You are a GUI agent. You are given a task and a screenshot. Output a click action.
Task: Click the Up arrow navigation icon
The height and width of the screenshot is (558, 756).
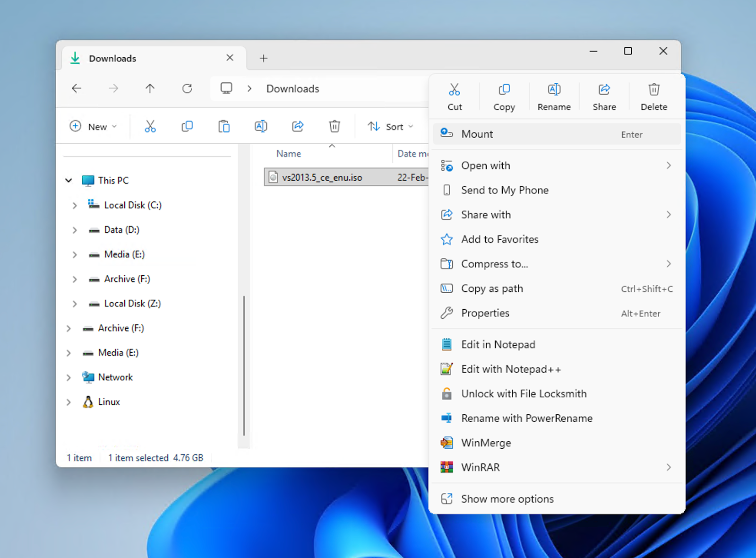(x=150, y=88)
